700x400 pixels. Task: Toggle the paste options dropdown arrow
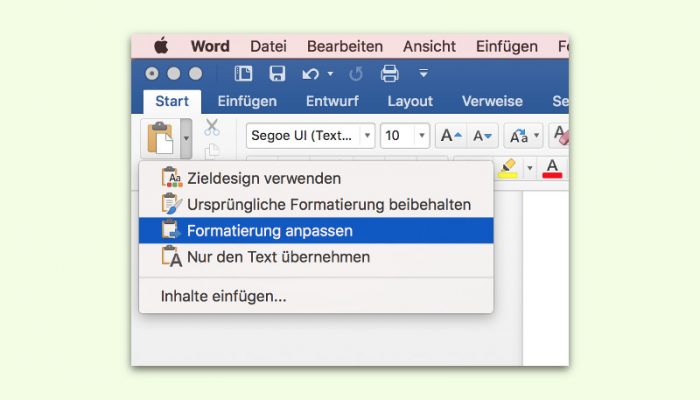[x=186, y=138]
